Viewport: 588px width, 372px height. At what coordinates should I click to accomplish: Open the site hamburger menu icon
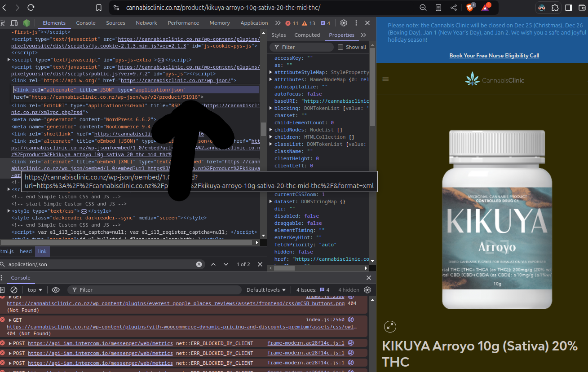click(385, 79)
